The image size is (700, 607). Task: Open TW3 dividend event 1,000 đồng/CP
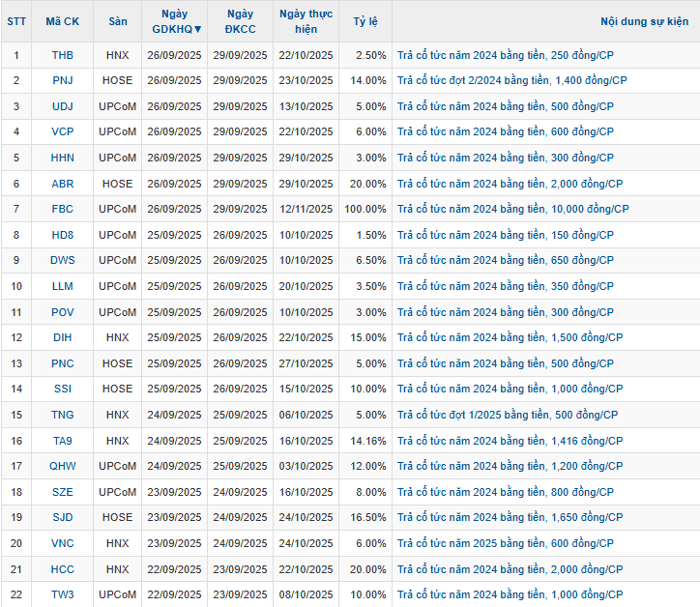pyautogui.click(x=510, y=594)
